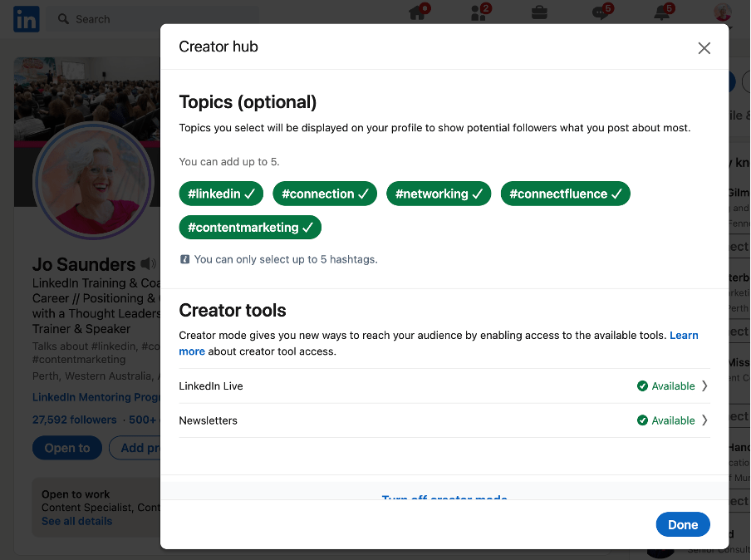Click the info icon beside hashtag limit

click(184, 259)
